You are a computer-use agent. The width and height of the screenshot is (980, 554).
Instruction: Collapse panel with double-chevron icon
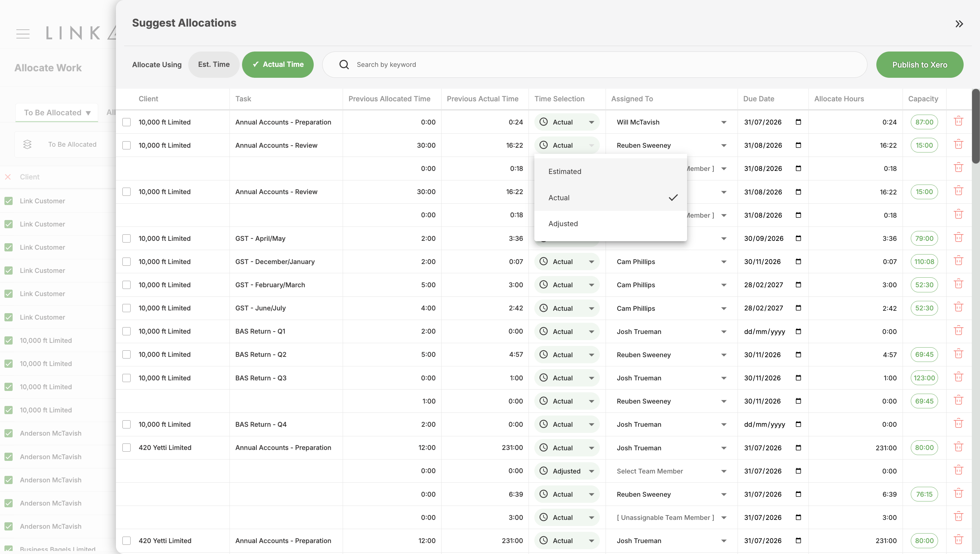(x=959, y=24)
